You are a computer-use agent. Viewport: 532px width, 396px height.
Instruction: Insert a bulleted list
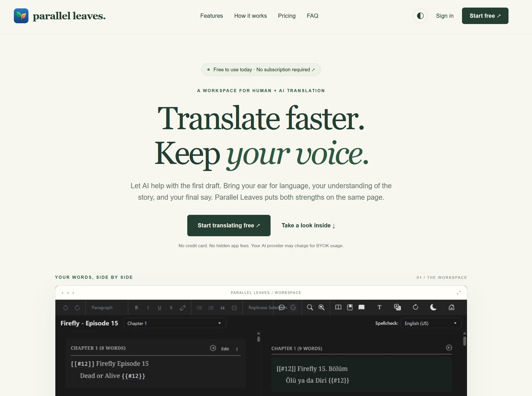tap(200, 308)
